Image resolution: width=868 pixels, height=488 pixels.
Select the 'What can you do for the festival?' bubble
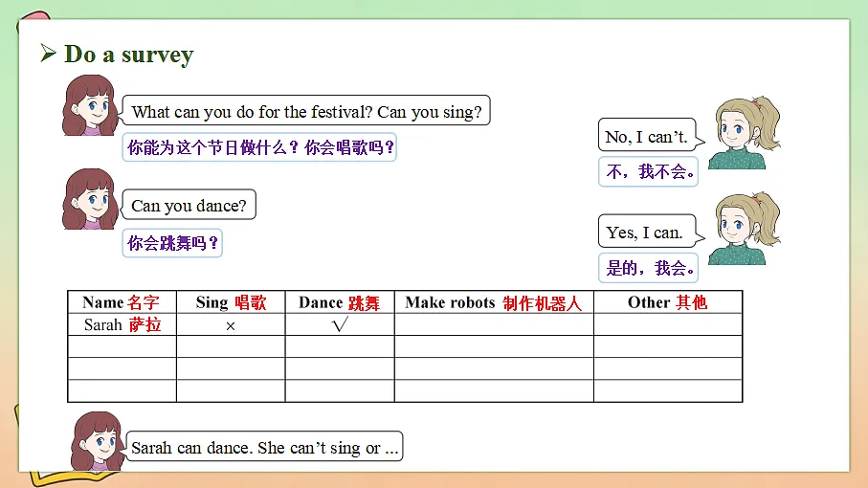click(305, 111)
